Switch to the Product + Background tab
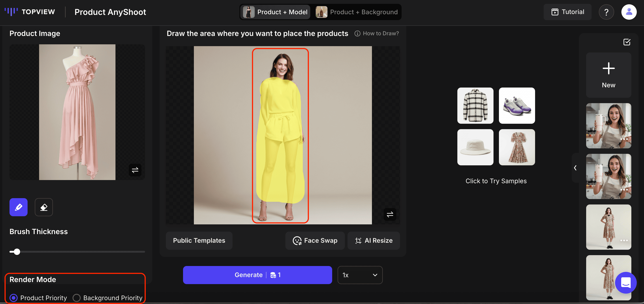This screenshot has width=644, height=304. pyautogui.click(x=357, y=12)
